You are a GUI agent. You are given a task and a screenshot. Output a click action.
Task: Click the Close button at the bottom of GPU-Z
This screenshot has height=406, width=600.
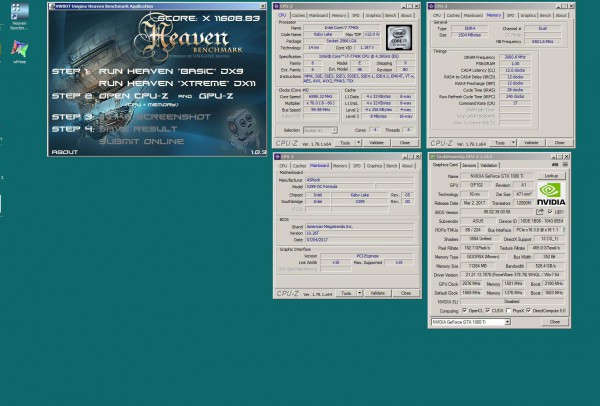click(554, 322)
